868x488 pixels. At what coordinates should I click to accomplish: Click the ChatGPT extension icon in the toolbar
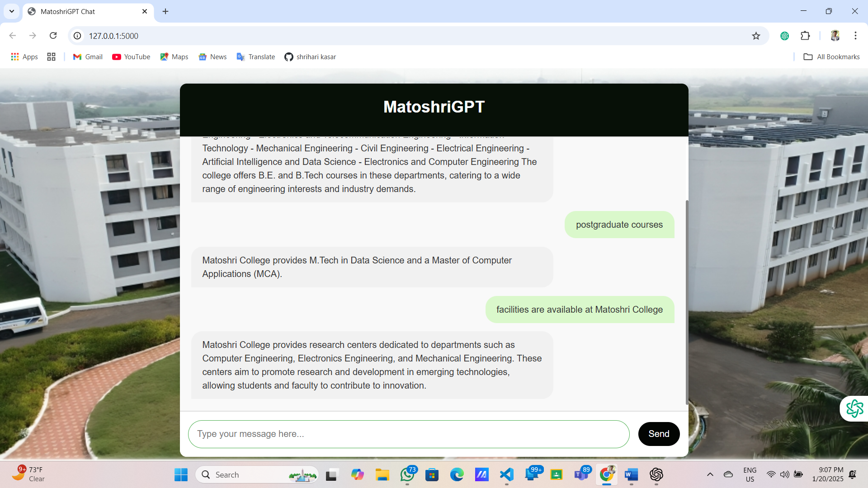(x=785, y=36)
